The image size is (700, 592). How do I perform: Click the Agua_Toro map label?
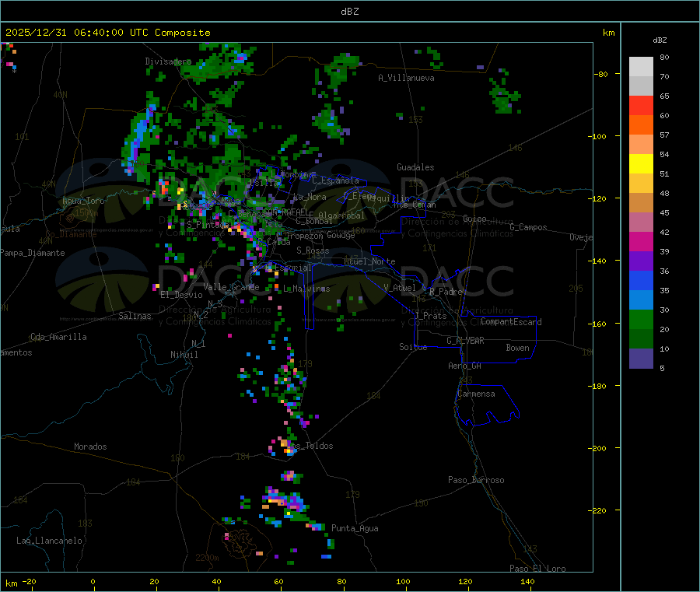coord(83,201)
